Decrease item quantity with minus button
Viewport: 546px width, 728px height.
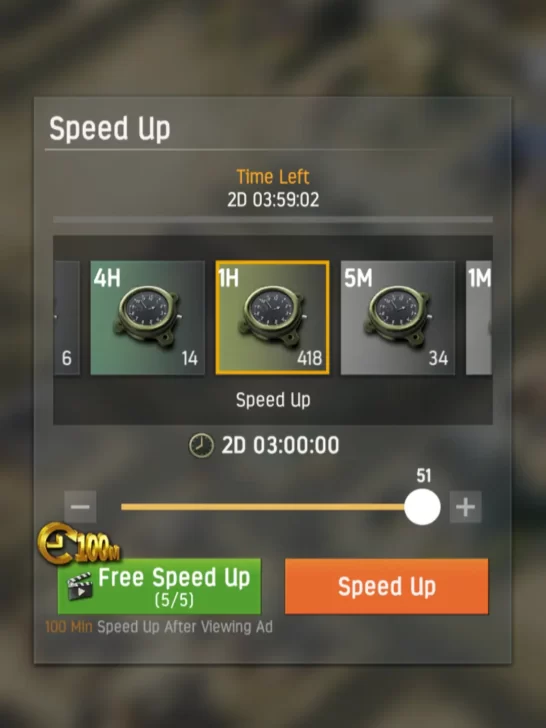click(x=80, y=507)
